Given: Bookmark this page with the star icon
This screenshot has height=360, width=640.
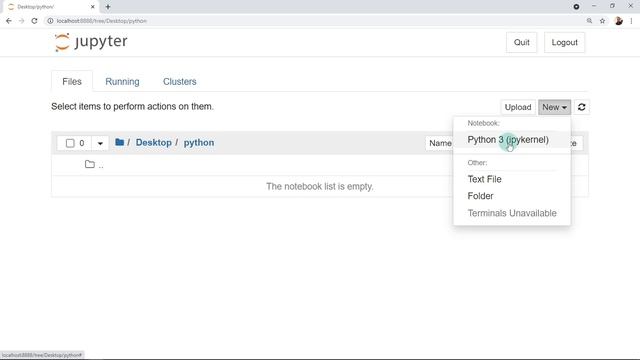Looking at the screenshot, I should [x=602, y=21].
